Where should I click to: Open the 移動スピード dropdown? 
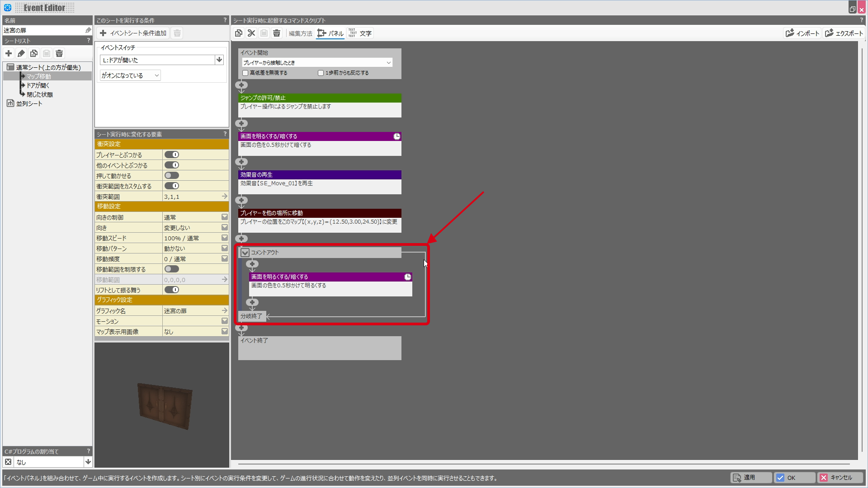[x=225, y=238]
